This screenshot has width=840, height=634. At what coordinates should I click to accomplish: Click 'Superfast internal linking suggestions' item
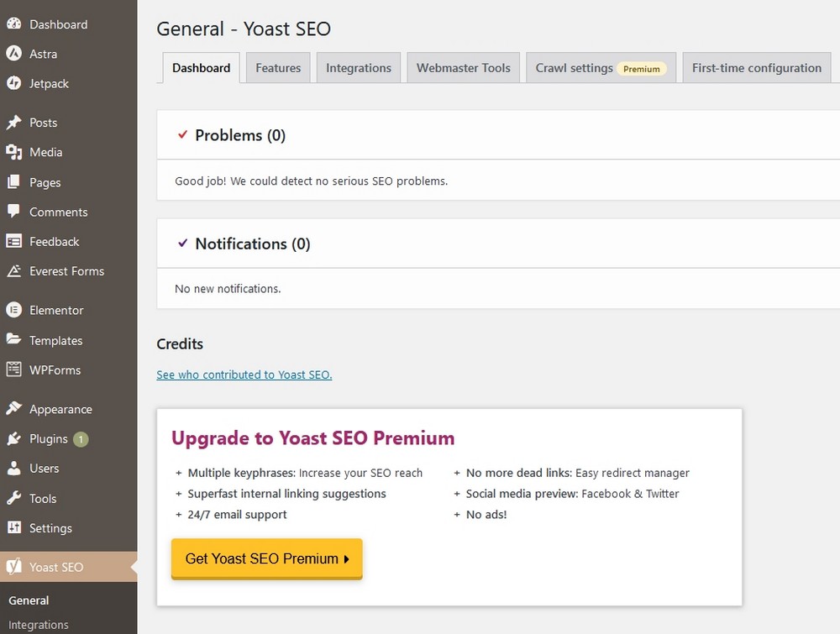tap(286, 494)
